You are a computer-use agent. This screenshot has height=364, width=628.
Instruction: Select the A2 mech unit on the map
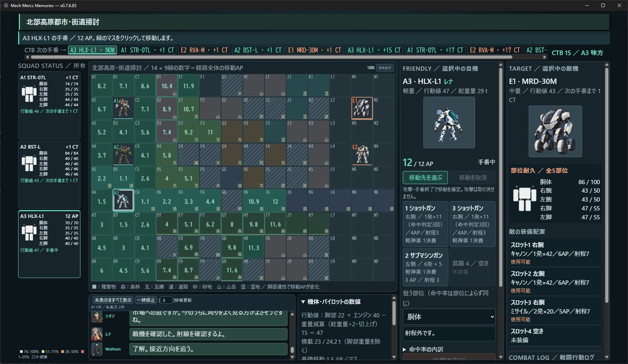(123, 154)
